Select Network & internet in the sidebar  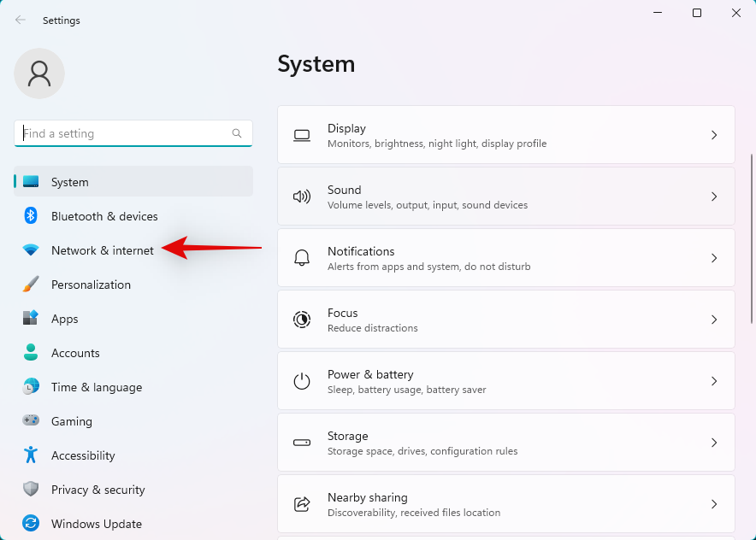click(x=103, y=250)
